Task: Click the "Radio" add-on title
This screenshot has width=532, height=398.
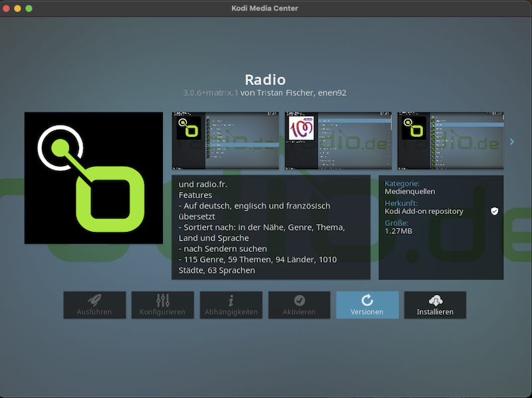Action: point(265,80)
